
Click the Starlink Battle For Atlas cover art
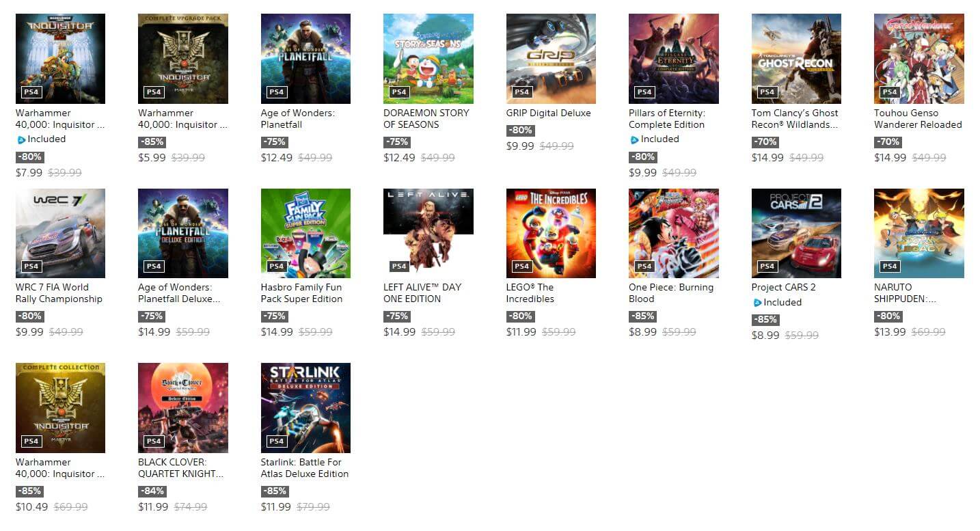(x=305, y=408)
